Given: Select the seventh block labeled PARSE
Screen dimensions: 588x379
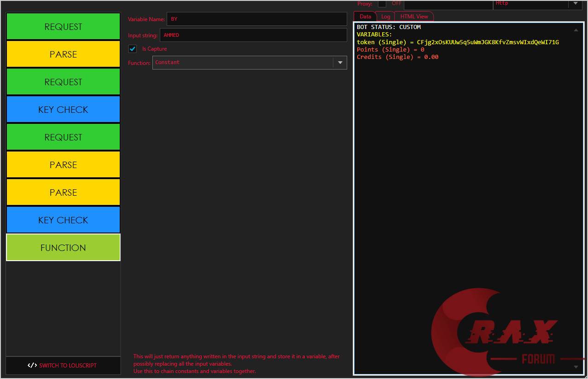Looking at the screenshot, I should click(x=63, y=192).
